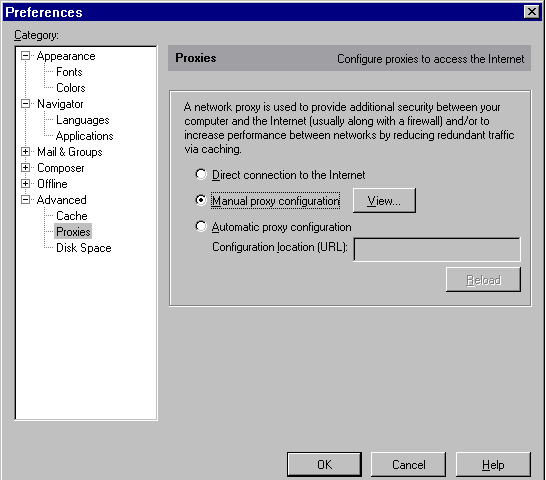
Task: Click the View... button
Action: 384,201
